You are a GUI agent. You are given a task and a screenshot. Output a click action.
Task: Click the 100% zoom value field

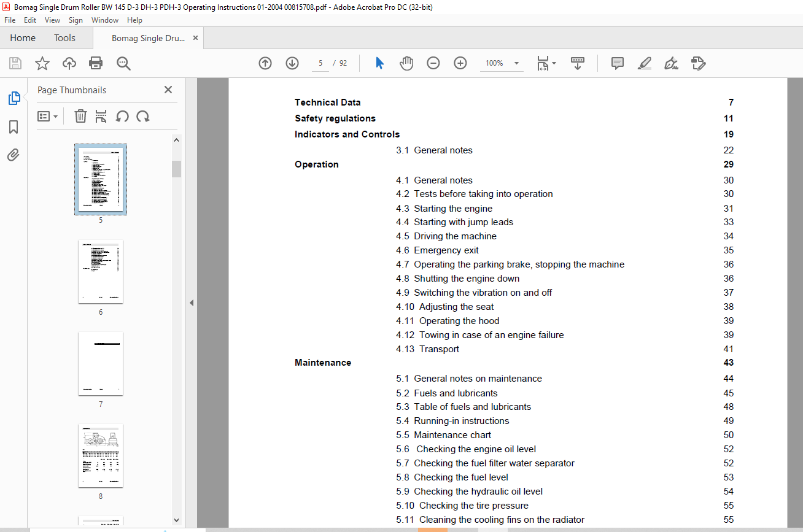pyautogui.click(x=494, y=63)
